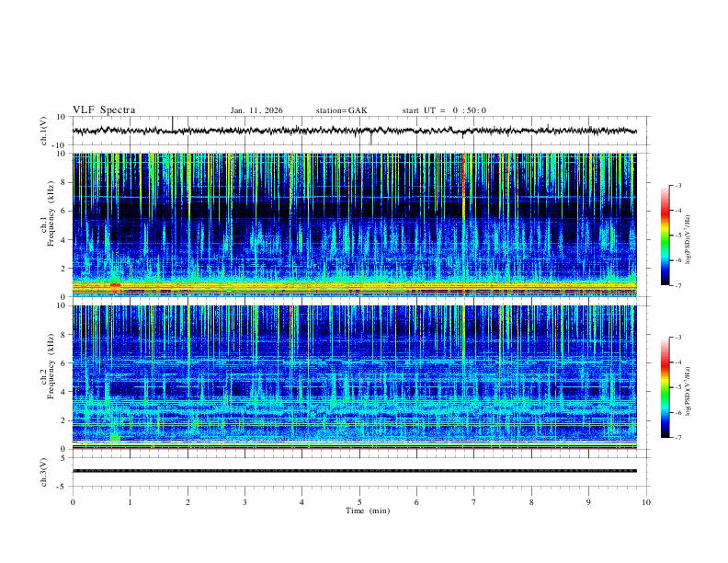Click the log(PSD) label beside ch.2 colorbar

pyautogui.click(x=688, y=392)
